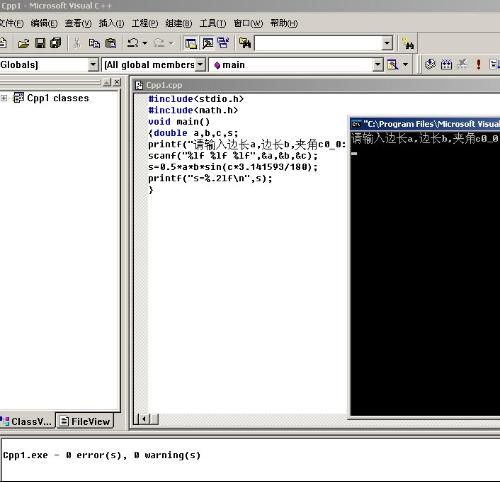500x482 pixels.
Task: Click the Copy icon in toolbar
Action: (x=94, y=43)
